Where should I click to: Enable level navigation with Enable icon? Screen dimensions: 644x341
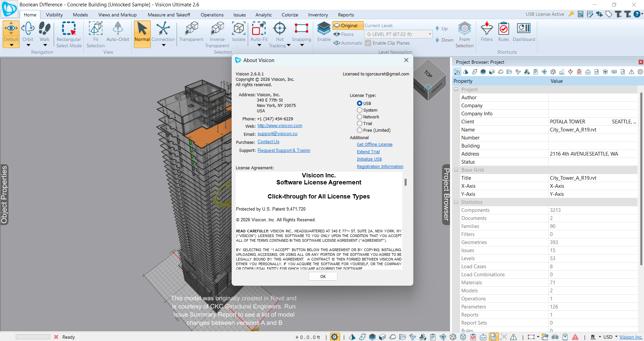(x=324, y=32)
